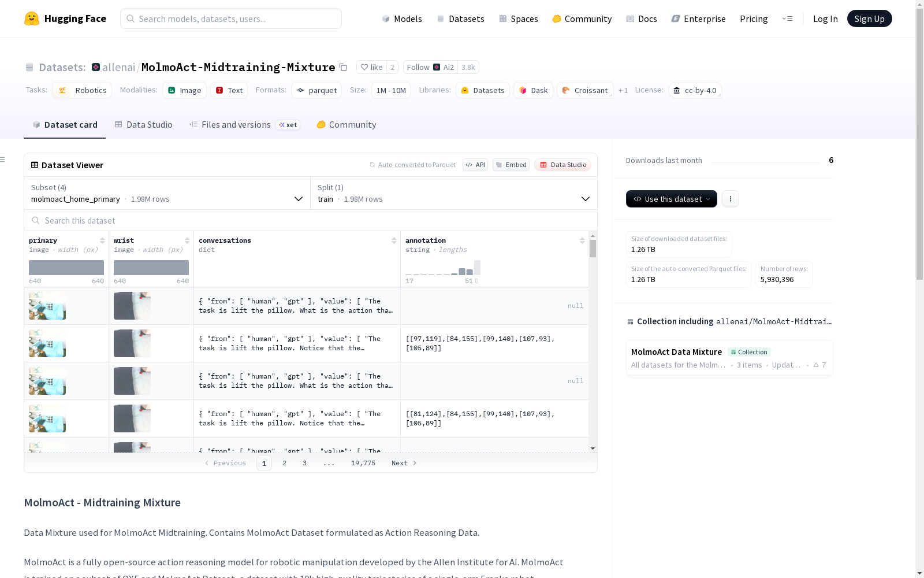Click the sidebar table-of-contents icon
Viewport: 924px width, 578px height.
[x=3, y=160]
